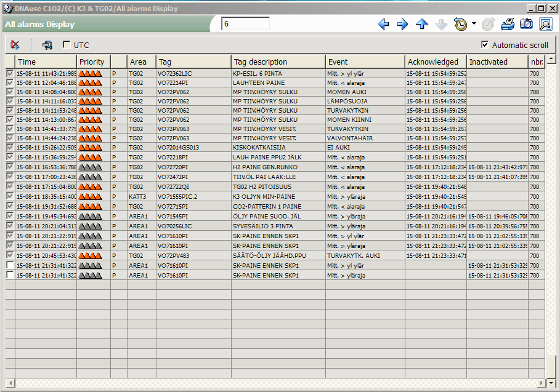Click the greyed down arrow icon
Screen dimensions: 560x392
point(441,24)
